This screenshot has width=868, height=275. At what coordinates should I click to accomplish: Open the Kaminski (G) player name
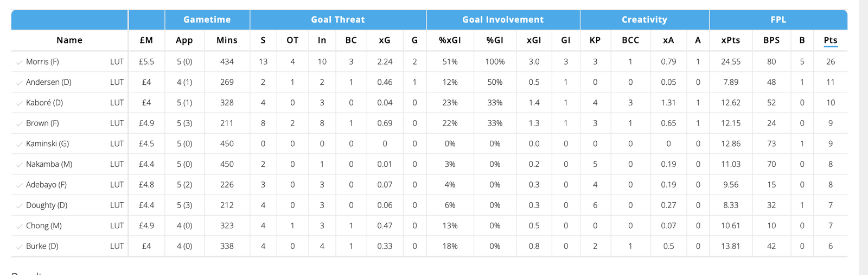[47, 144]
